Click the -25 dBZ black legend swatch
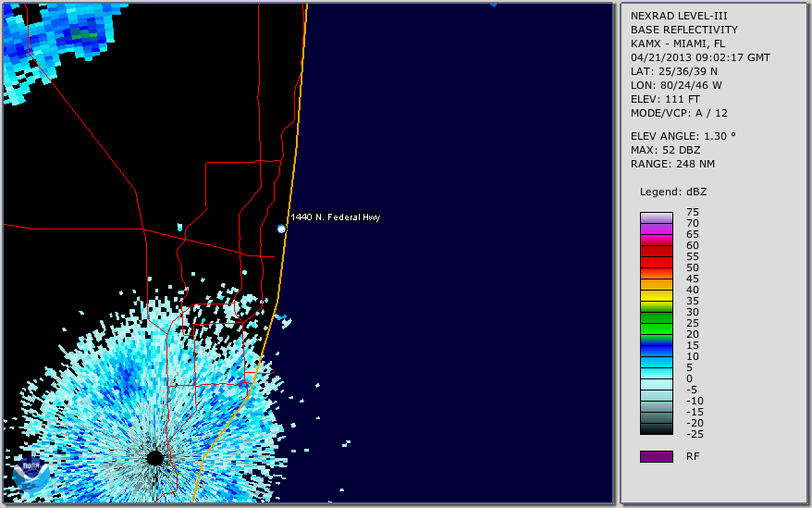The image size is (812, 508). pyautogui.click(x=656, y=428)
